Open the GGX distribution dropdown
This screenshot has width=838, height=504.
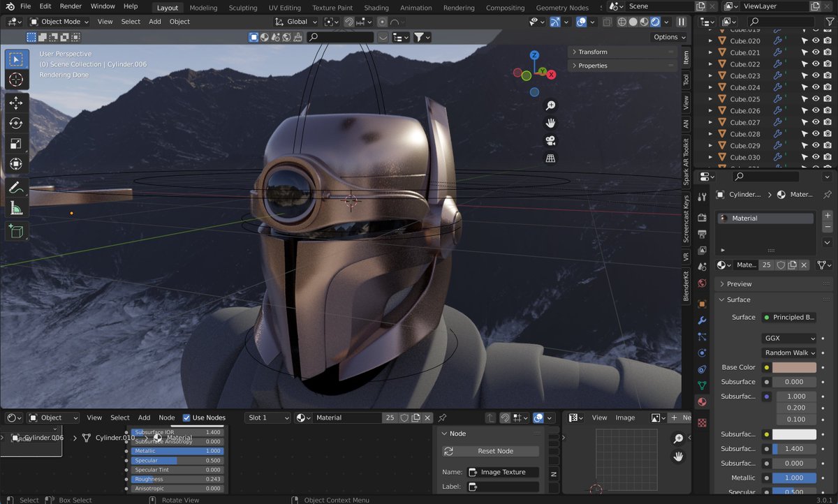pos(789,338)
